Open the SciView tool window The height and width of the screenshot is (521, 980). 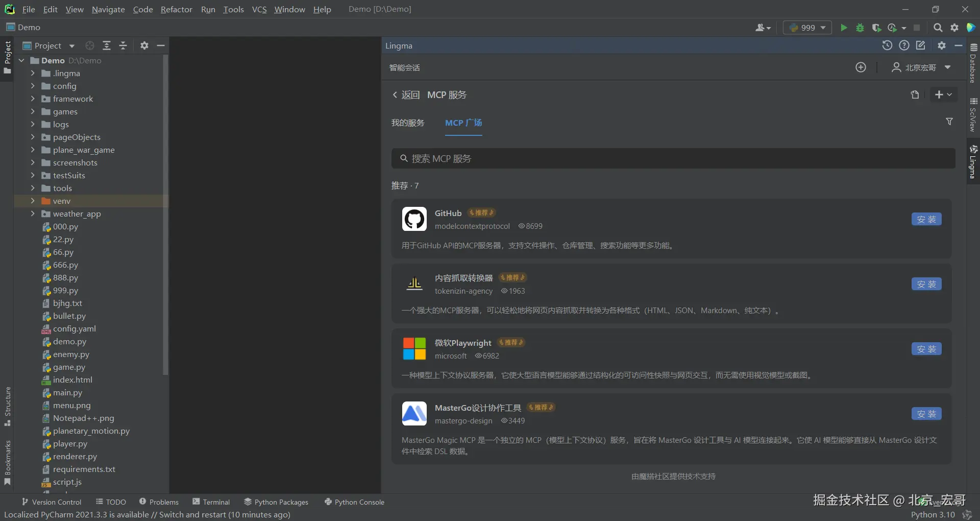973,115
